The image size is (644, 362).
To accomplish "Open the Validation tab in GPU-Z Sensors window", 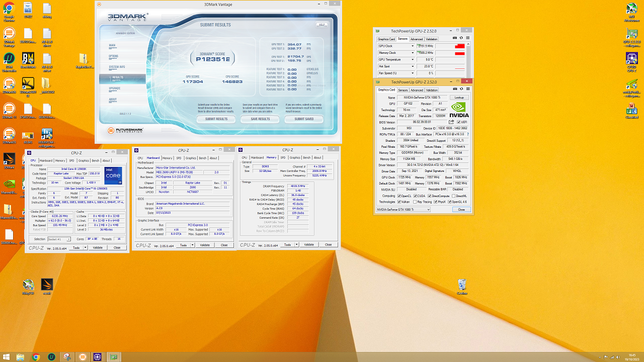I will click(x=432, y=39).
